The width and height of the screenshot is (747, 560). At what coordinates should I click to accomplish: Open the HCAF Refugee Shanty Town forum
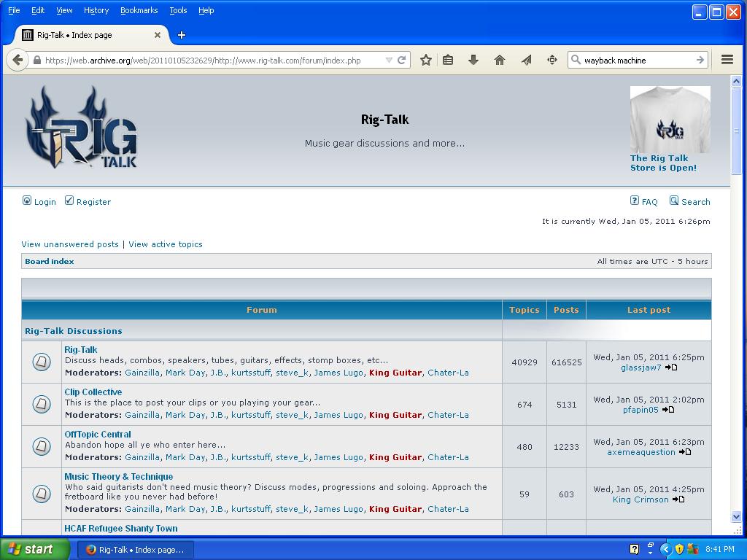[x=121, y=529]
